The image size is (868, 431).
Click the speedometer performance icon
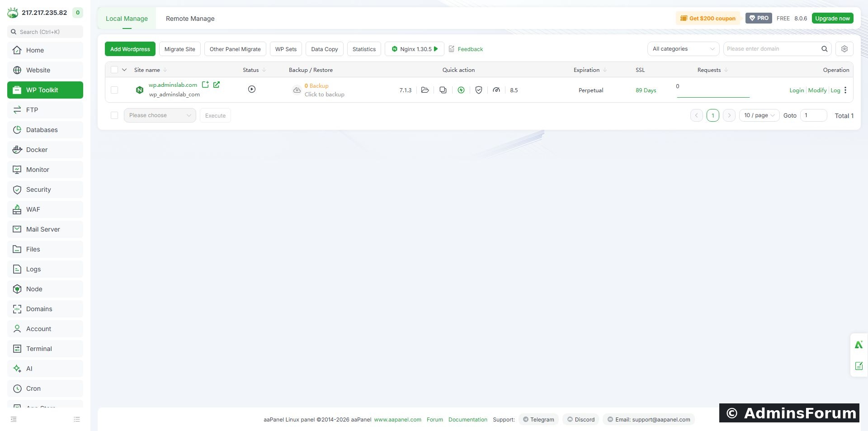(x=496, y=90)
